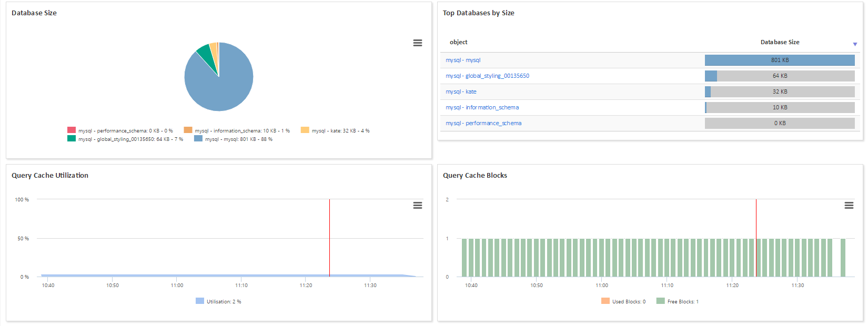Toggle the Utilisation legend swatch
Viewport: 868px width, 326px height.
tap(200, 301)
